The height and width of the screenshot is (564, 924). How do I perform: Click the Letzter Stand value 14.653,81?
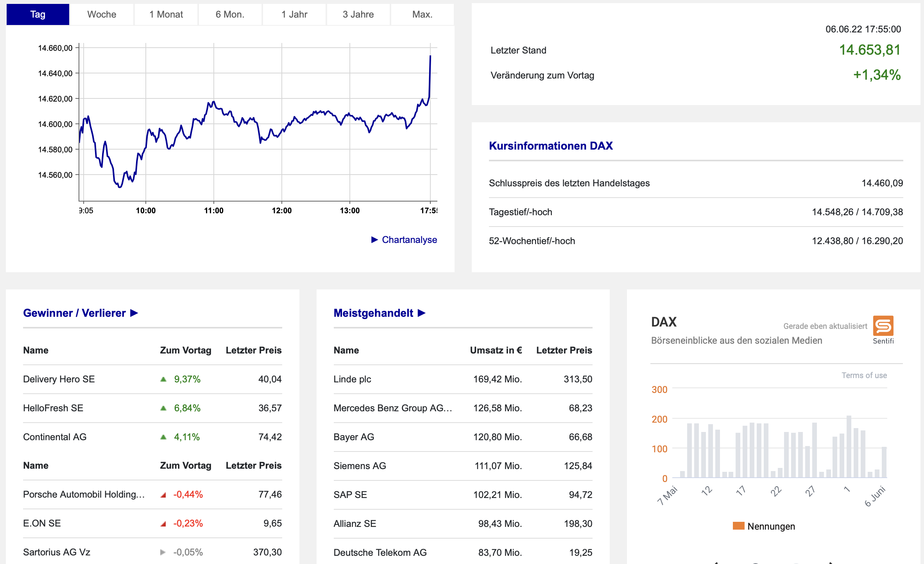870,50
